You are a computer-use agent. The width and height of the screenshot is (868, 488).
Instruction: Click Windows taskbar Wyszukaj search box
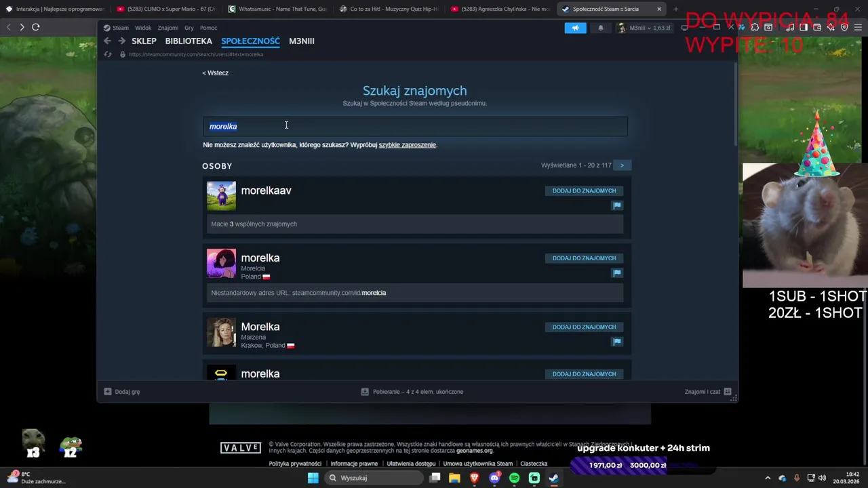pos(374,478)
